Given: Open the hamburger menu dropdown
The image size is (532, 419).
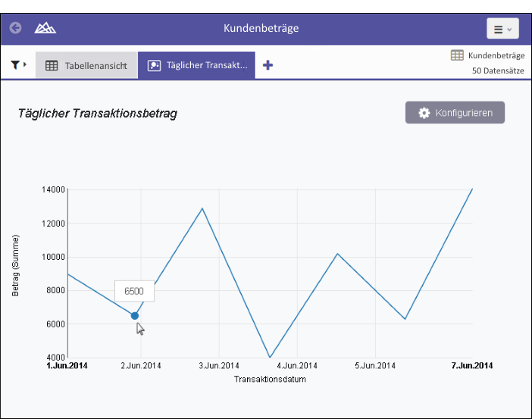Looking at the screenshot, I should [502, 29].
